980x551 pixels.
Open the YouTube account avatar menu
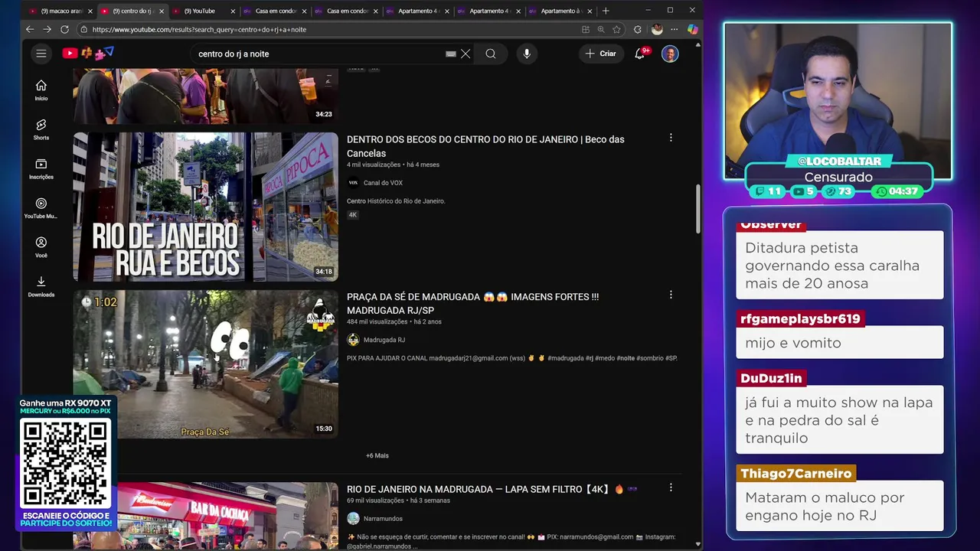click(x=670, y=54)
